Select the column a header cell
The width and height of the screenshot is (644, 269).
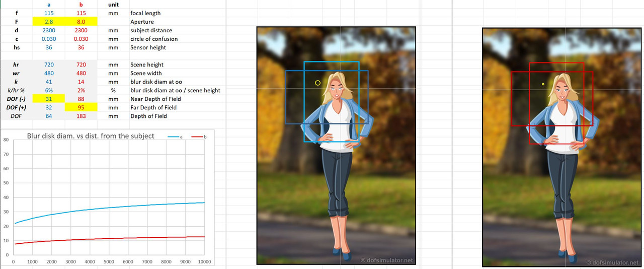pyautogui.click(x=49, y=4)
